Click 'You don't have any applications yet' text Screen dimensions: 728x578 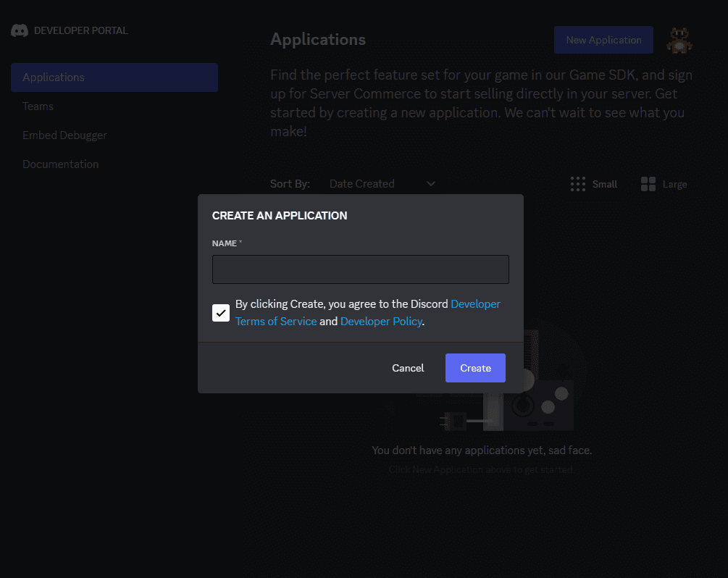click(x=482, y=451)
